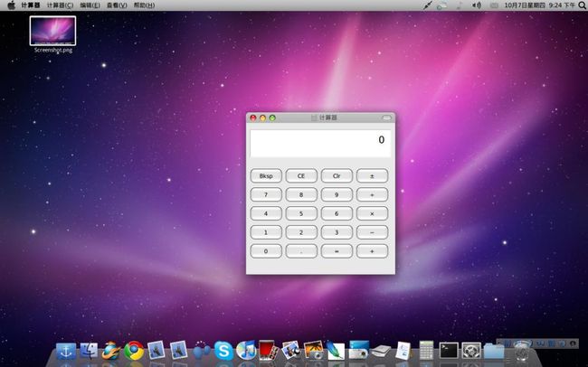Open the Trash in the dock
This screenshot has width=588, height=367.
(521, 352)
